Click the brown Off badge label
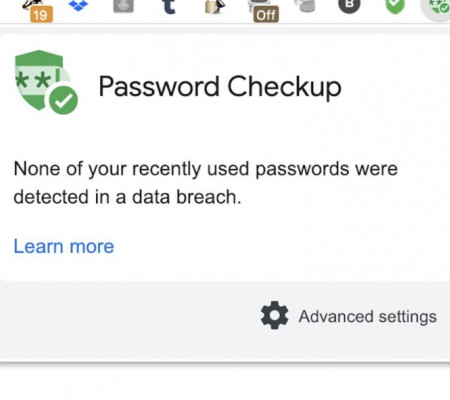The height and width of the screenshot is (400, 450). (266, 15)
